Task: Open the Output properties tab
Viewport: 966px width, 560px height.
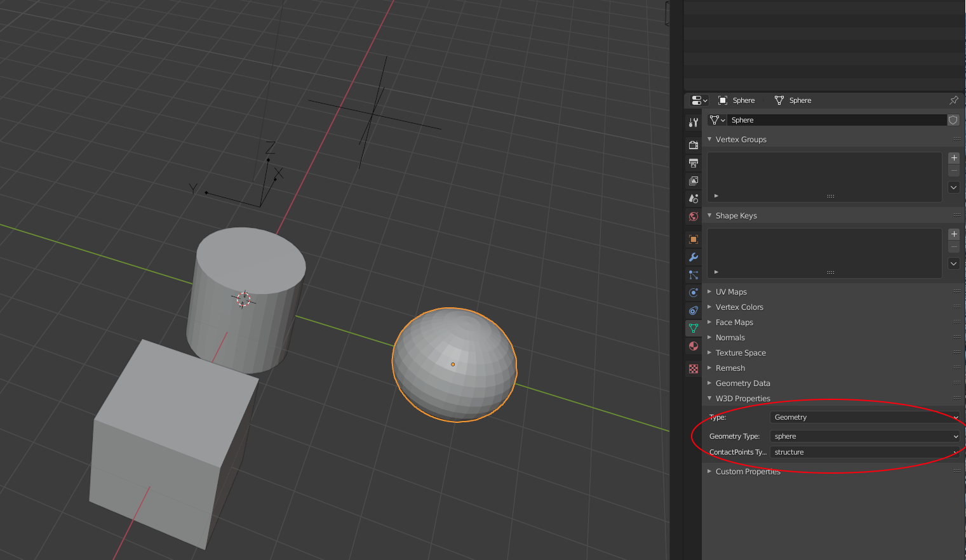Action: (694, 163)
